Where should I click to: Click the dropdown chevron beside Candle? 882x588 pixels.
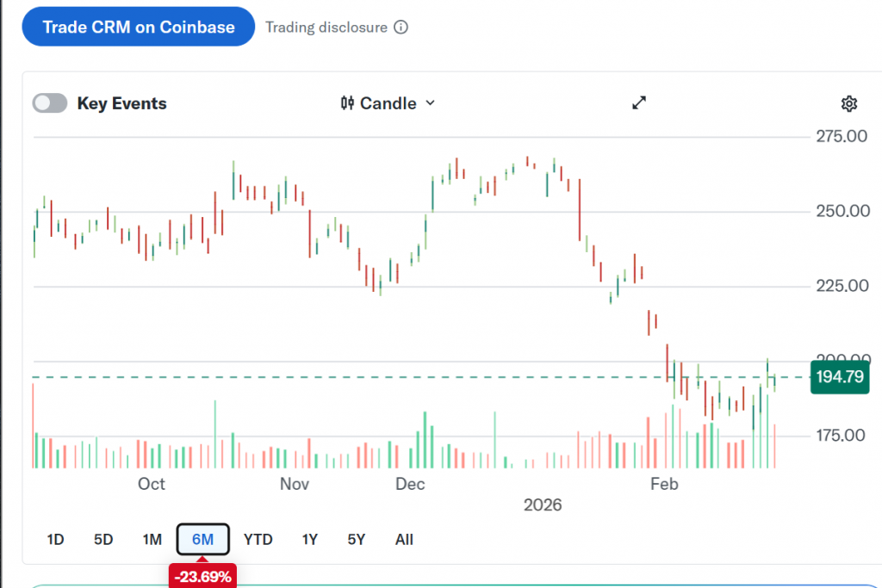(x=431, y=103)
